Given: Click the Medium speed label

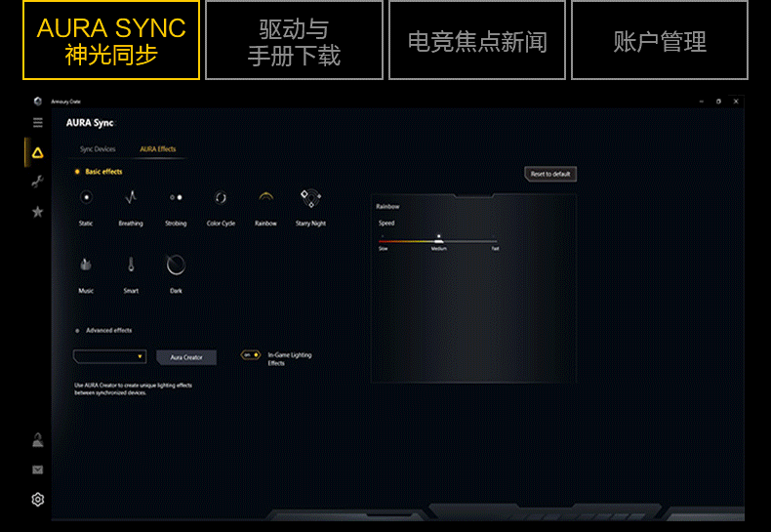Looking at the screenshot, I should (x=438, y=249).
